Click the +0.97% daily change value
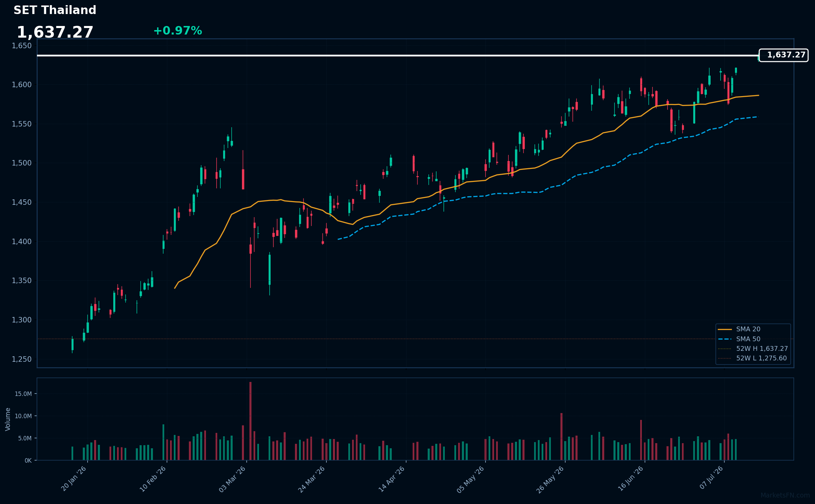The height and width of the screenshot is (504, 815). [178, 31]
